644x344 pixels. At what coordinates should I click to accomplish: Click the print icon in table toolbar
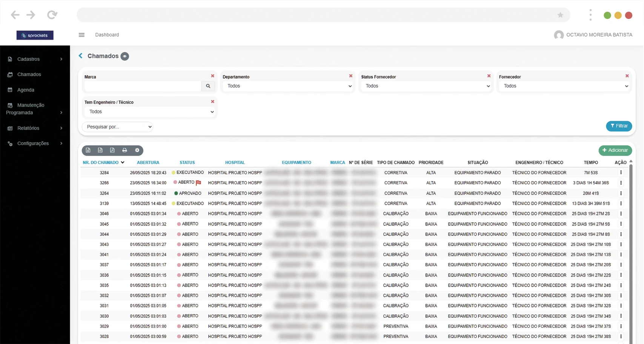click(124, 150)
